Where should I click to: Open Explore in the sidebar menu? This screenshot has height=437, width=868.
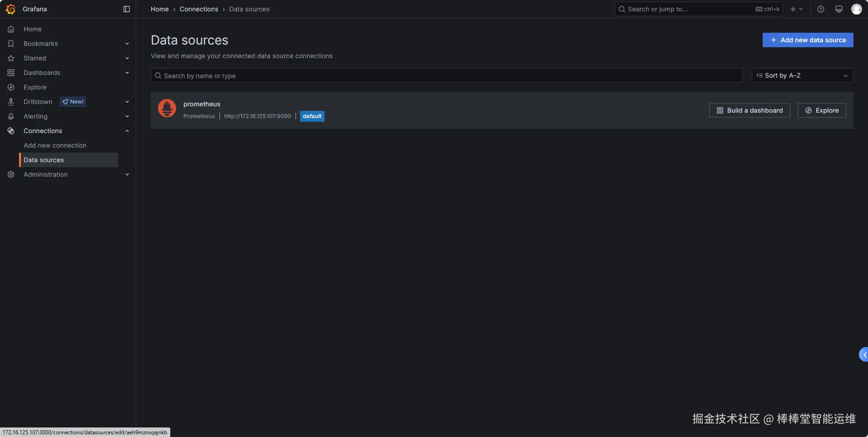pyautogui.click(x=35, y=87)
